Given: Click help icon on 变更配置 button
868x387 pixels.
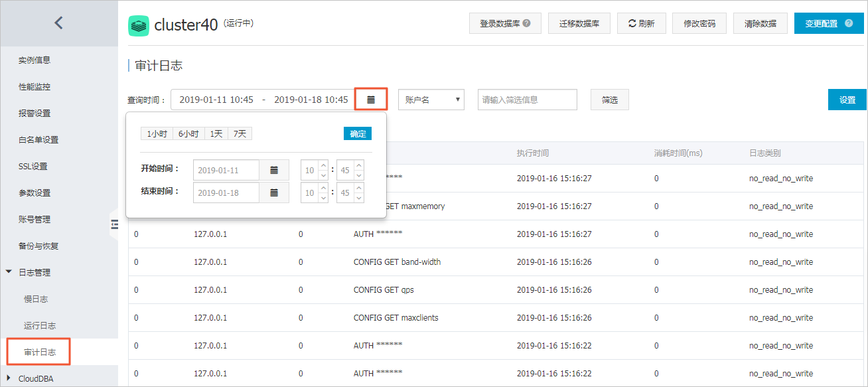Looking at the screenshot, I should click(849, 23).
